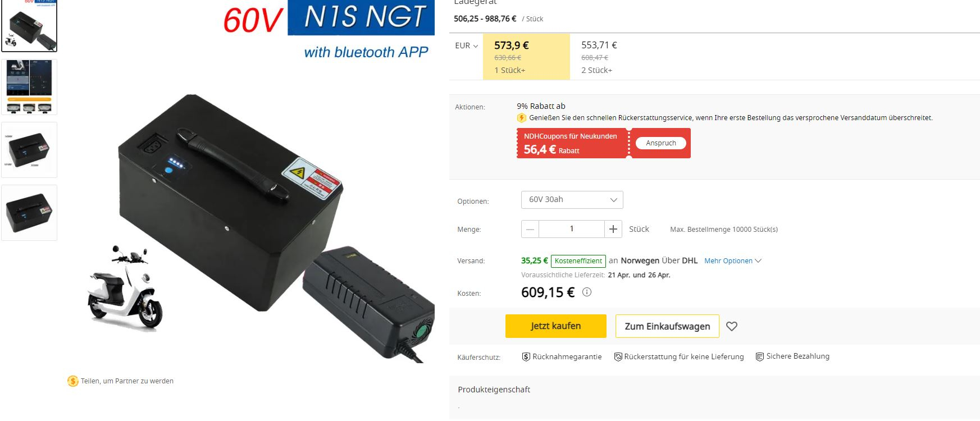The height and width of the screenshot is (421, 980).
Task: Open the 60V 30ah options dropdown
Action: pos(572,200)
